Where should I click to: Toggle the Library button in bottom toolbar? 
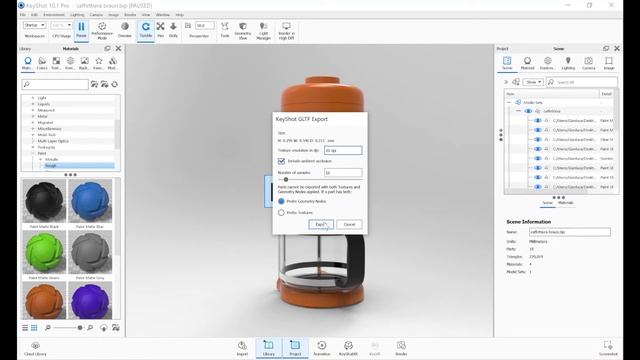click(x=269, y=348)
